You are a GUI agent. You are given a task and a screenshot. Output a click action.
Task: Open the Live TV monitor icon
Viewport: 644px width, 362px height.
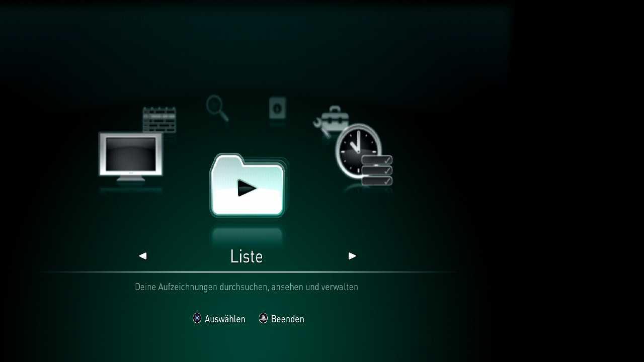[x=131, y=156]
